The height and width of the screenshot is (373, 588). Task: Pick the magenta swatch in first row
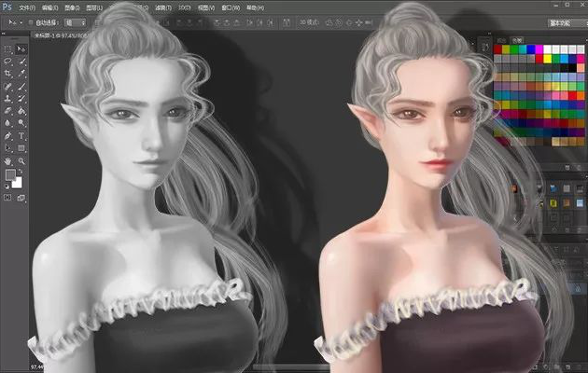(x=539, y=49)
